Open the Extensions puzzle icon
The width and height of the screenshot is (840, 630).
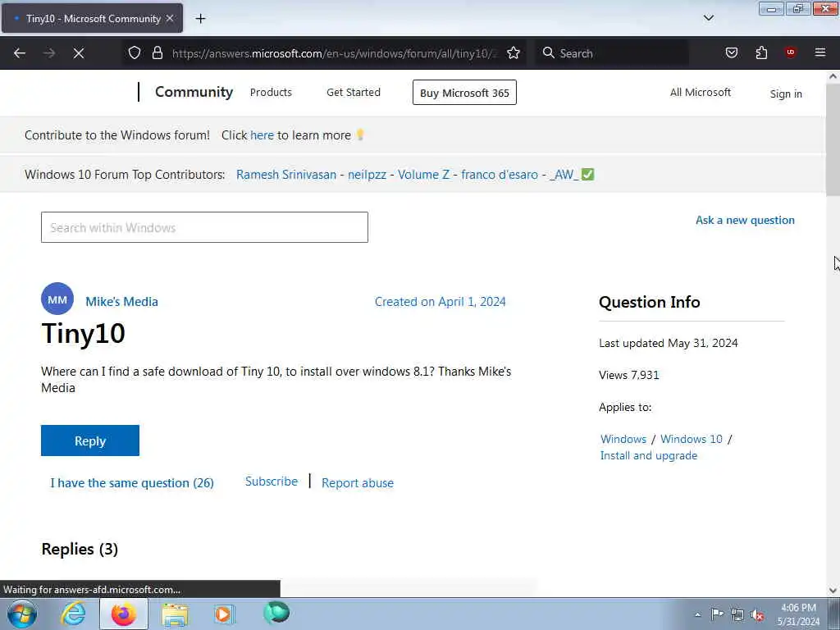coord(761,52)
